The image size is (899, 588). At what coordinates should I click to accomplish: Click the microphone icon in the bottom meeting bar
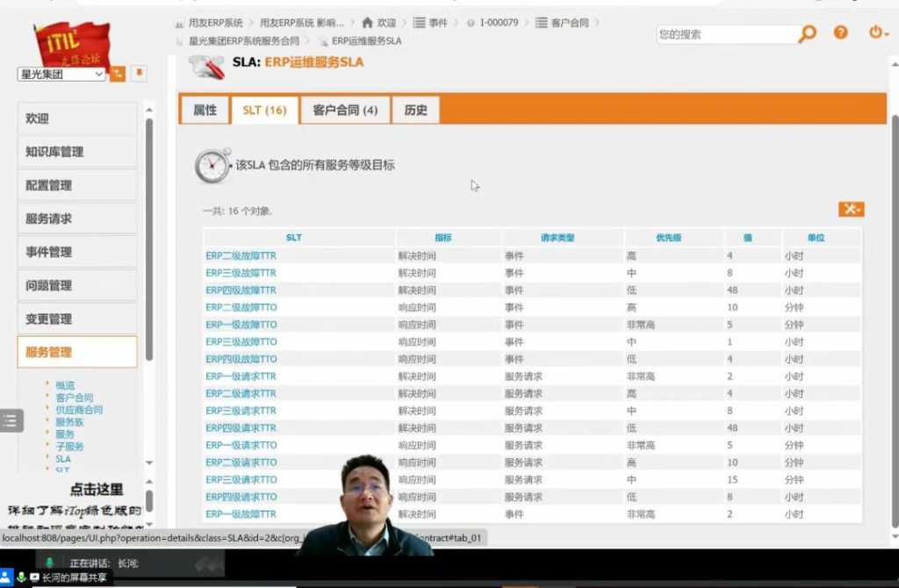(x=21, y=577)
